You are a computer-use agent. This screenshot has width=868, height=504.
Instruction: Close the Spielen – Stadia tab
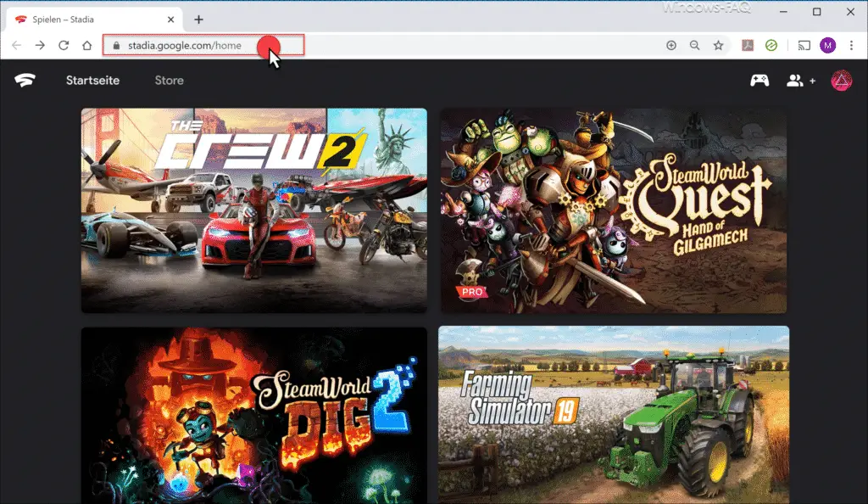point(170,20)
